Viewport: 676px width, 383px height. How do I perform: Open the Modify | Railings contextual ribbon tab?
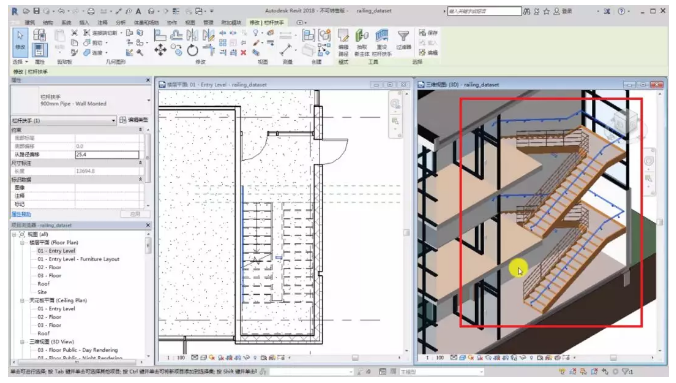pyautogui.click(x=267, y=22)
